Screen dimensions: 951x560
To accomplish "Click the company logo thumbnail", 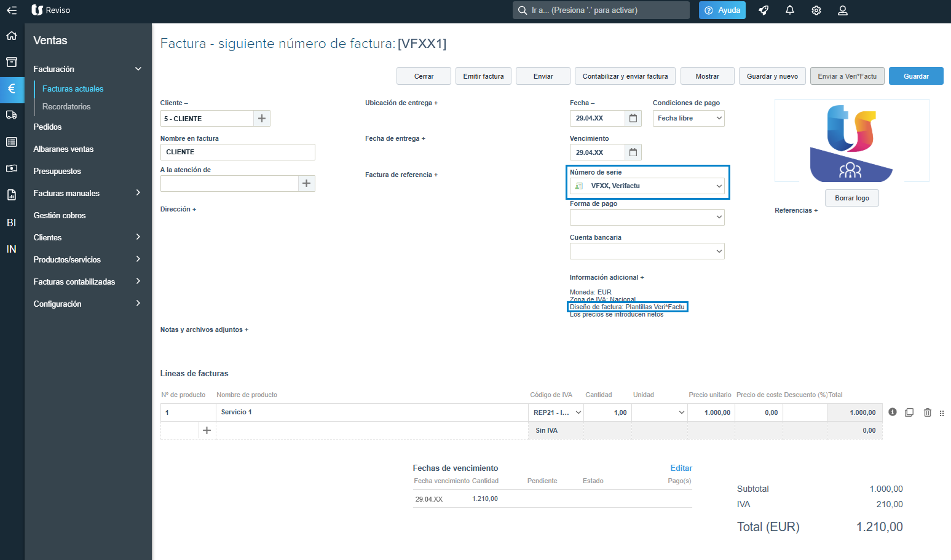I will (x=852, y=141).
